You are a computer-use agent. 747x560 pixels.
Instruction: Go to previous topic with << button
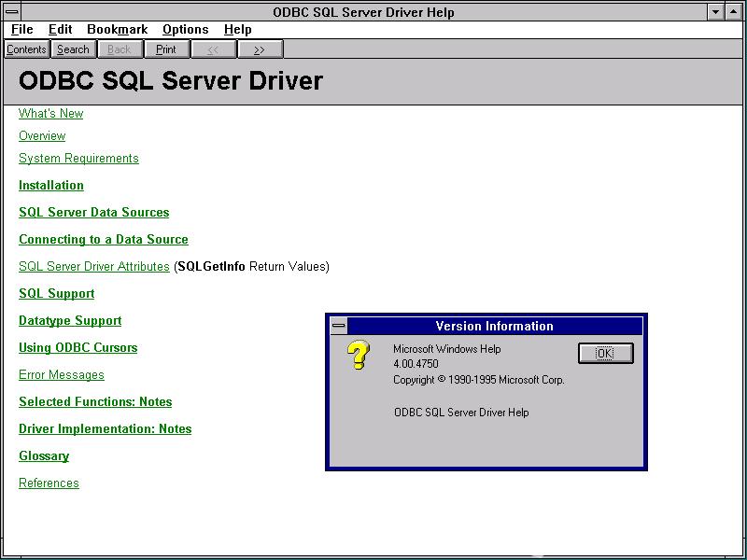pos(213,49)
